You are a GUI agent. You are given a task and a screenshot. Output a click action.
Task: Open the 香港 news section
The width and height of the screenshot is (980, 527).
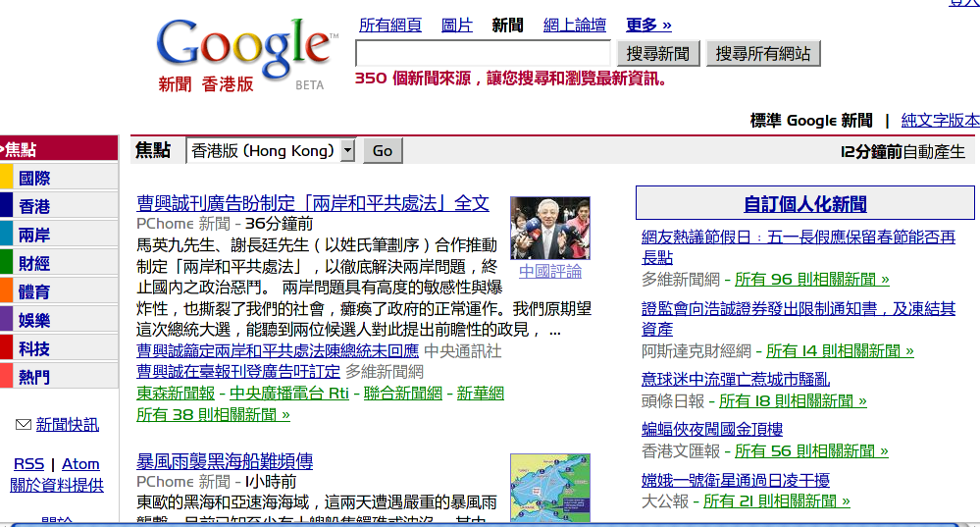(34, 206)
